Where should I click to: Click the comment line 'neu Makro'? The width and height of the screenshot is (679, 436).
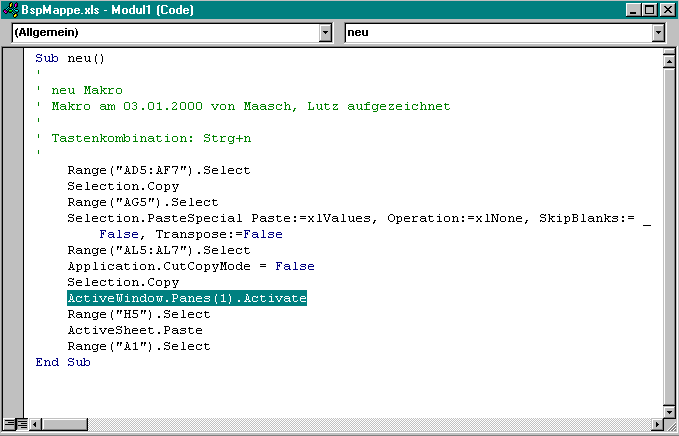point(87,90)
